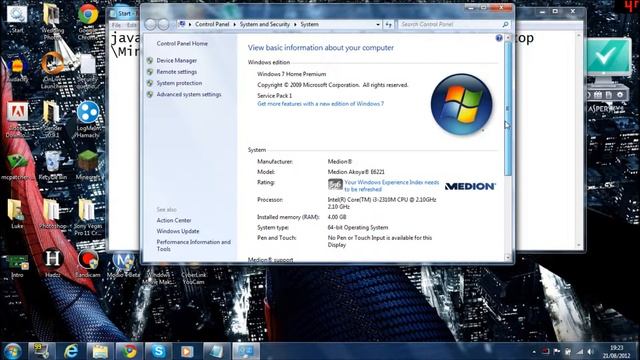Launch Minecraft from desktop
The image size is (640, 360).
point(88,166)
